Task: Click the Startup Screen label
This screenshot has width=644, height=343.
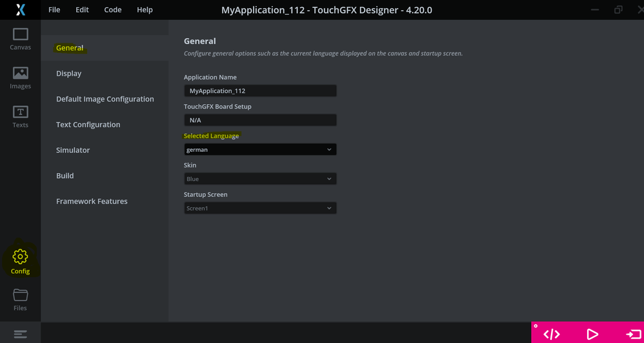Action: point(205,194)
